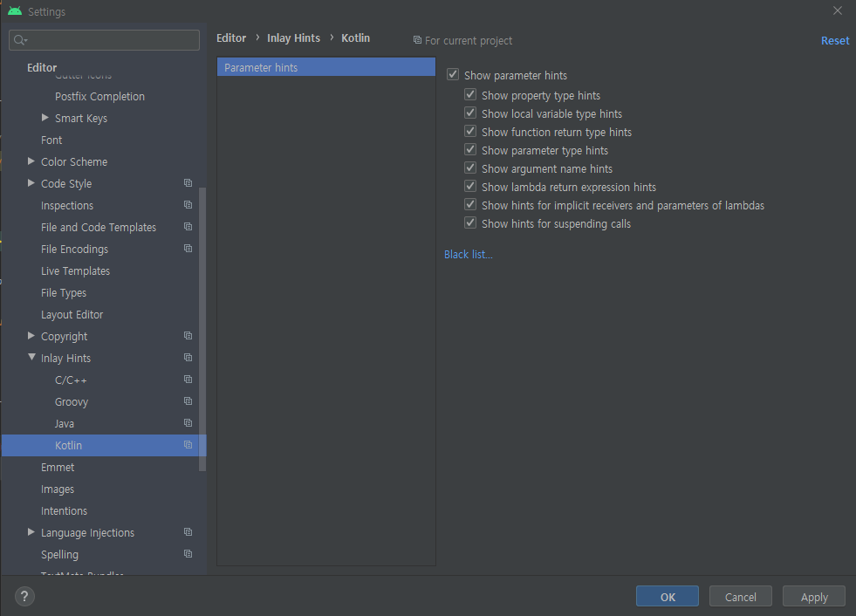Click the project icon beside Inlay Hints
This screenshot has width=856, height=616.
[188, 358]
